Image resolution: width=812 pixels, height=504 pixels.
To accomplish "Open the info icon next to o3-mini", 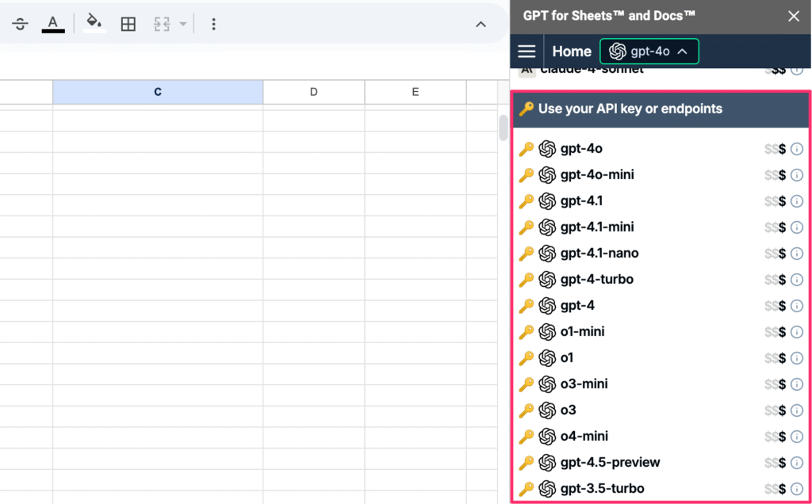I will [797, 384].
